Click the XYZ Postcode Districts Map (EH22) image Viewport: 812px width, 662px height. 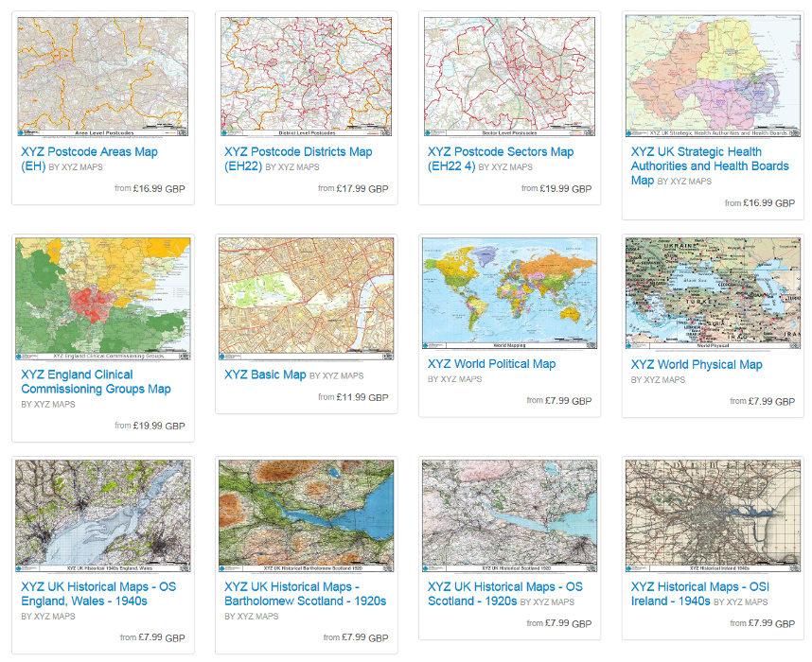(306, 77)
